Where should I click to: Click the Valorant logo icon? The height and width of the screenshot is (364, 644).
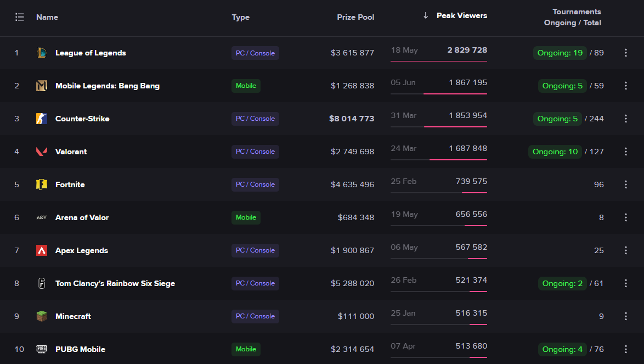(41, 152)
